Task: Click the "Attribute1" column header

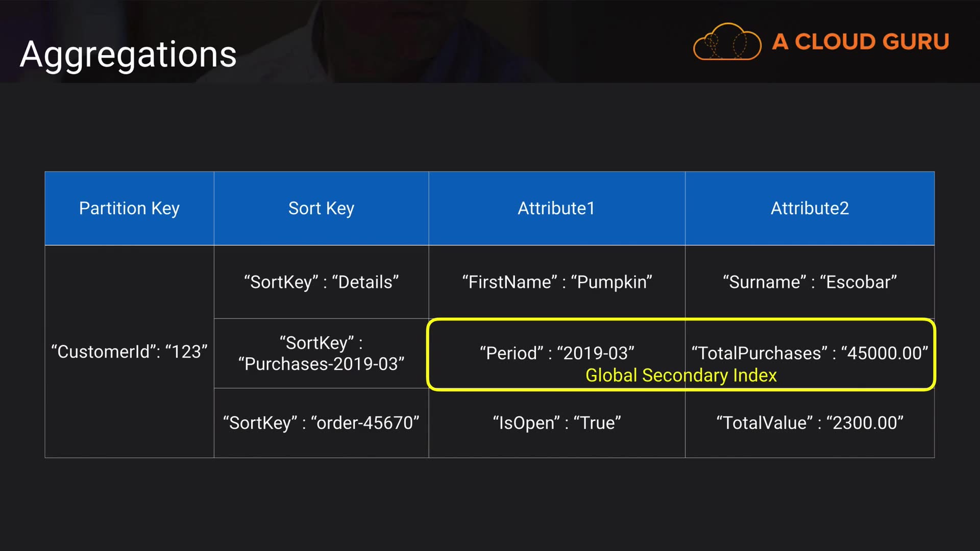Action: click(556, 208)
